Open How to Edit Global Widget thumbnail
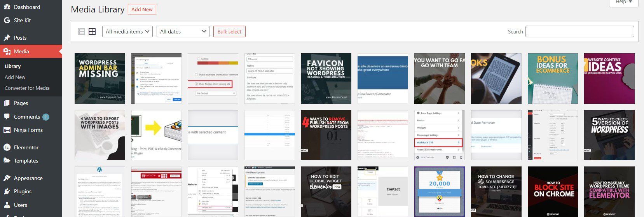644x217 pixels. click(326, 192)
